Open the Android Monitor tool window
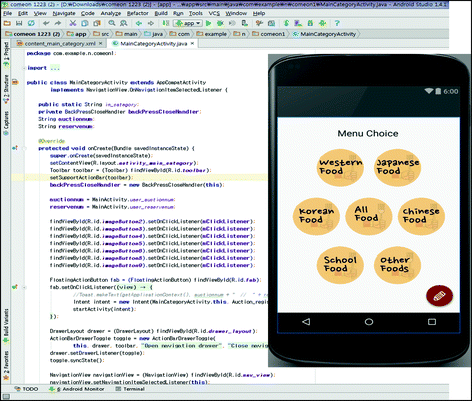Image resolution: width=472 pixels, height=401 pixels. point(76,389)
